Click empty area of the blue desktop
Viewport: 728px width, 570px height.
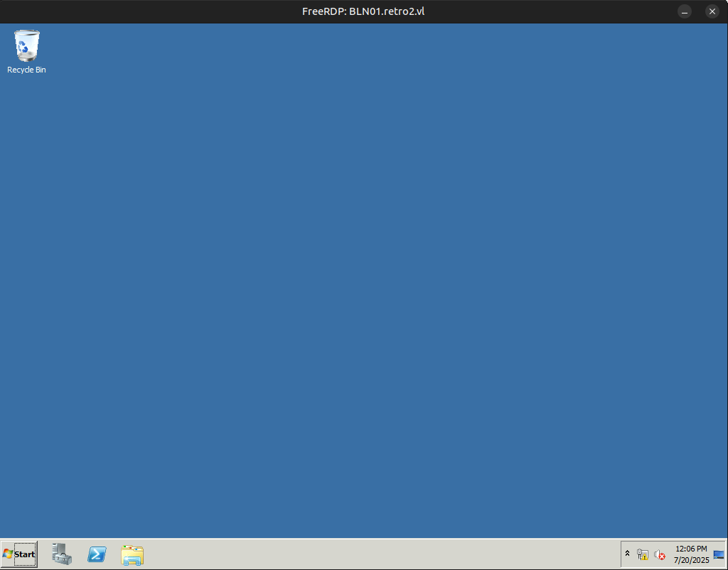pos(355,284)
